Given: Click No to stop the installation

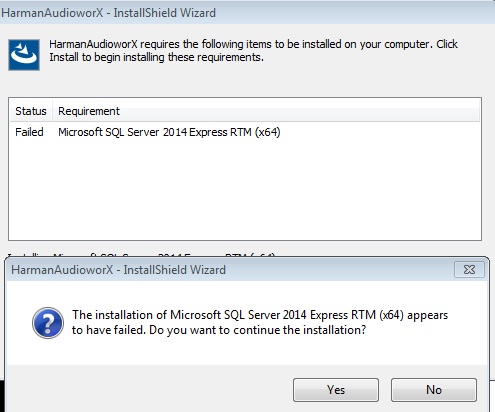Looking at the screenshot, I should tap(434, 390).
